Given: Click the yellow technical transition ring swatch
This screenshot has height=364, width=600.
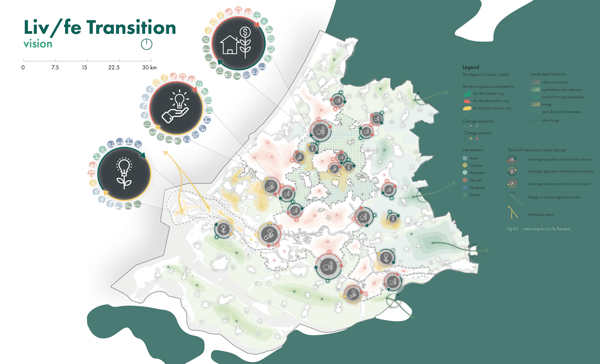Looking at the screenshot, I should (x=467, y=108).
